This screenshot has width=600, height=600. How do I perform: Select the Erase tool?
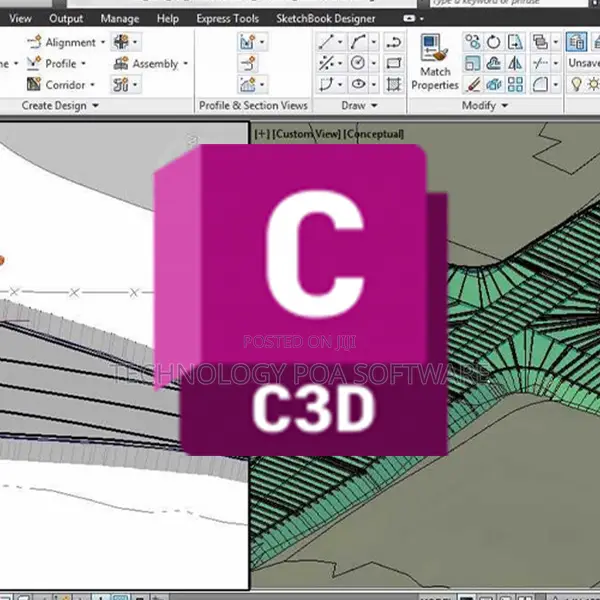click(x=472, y=84)
